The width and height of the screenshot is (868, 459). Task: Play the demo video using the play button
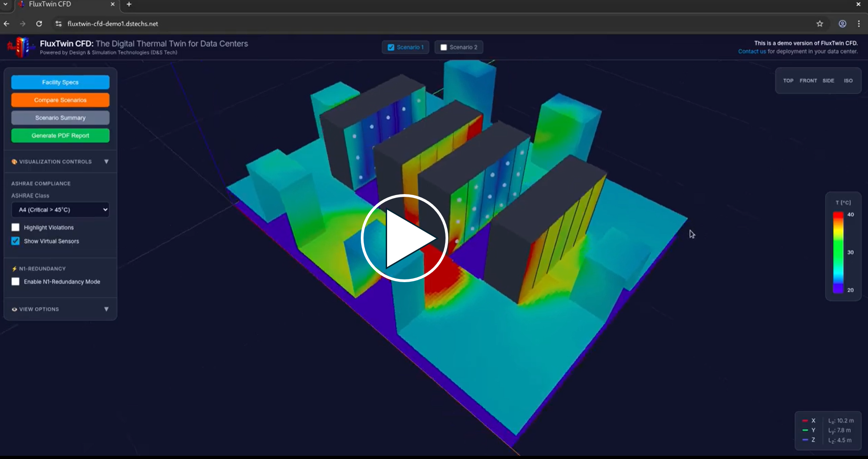[404, 238]
